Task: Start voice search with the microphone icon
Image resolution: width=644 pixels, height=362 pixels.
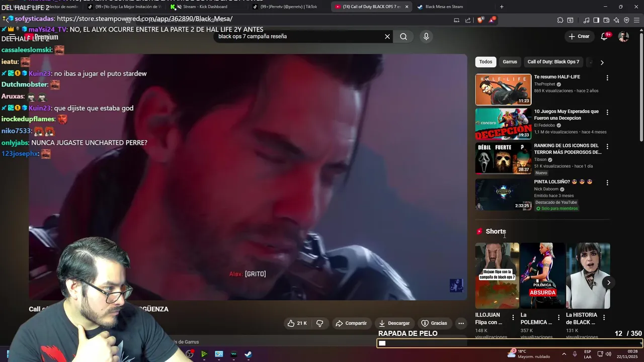Action: 426,37
